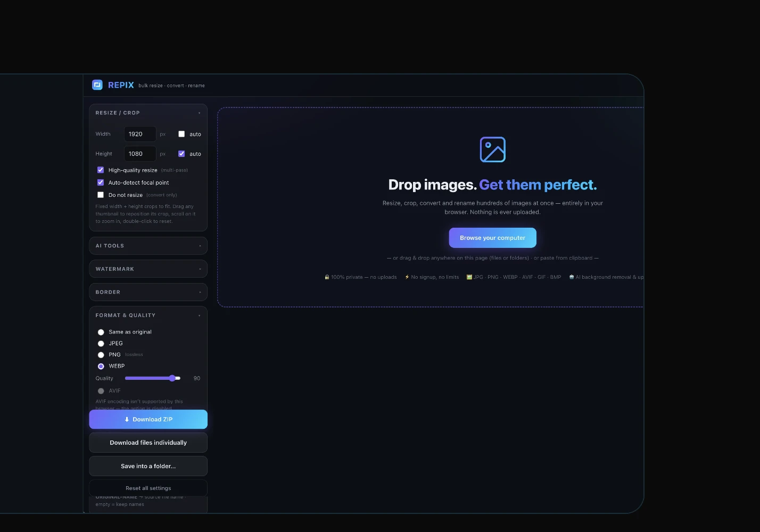
Task: Enable Do not resize option
Action: (101, 195)
